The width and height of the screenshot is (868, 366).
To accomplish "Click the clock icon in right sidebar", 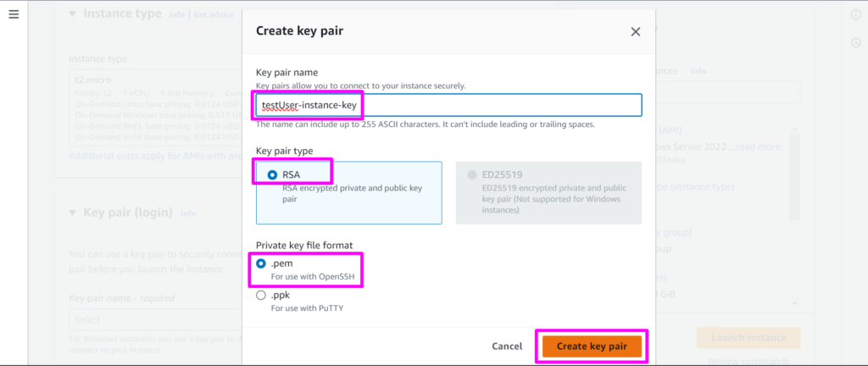I will [855, 43].
